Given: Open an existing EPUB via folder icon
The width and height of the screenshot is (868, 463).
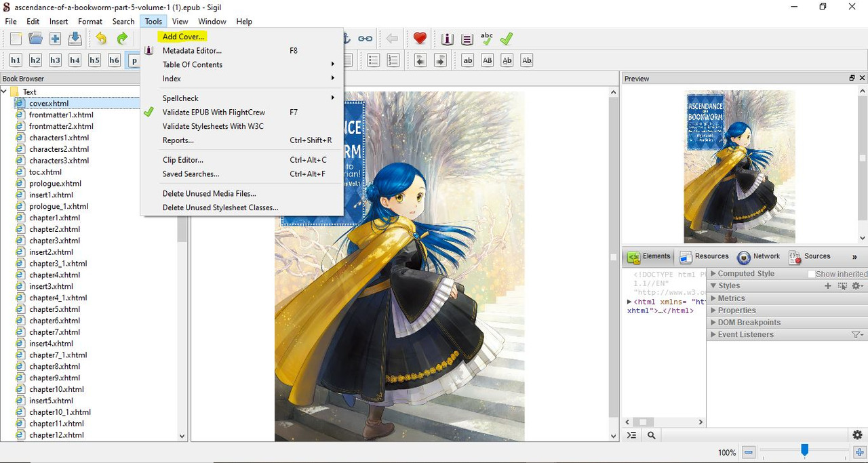Looking at the screenshot, I should (35, 39).
